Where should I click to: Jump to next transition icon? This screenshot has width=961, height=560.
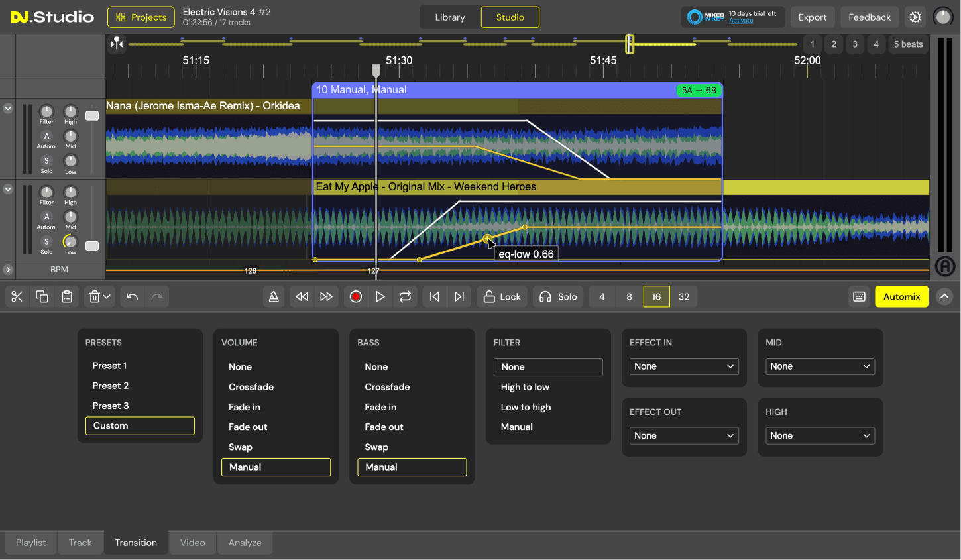click(459, 297)
